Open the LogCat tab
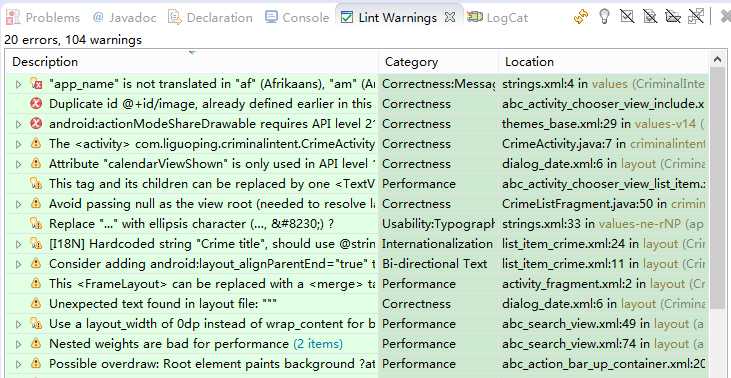This screenshot has height=378, width=731. (497, 18)
